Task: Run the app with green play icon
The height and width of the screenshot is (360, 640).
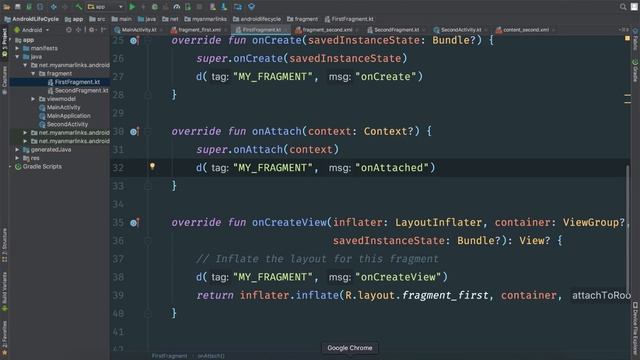Action: 132,7
